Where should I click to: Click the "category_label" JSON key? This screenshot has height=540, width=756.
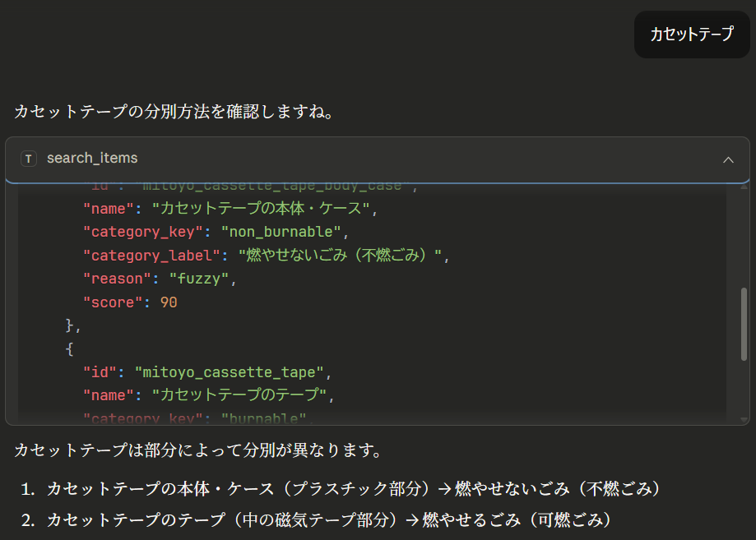151,256
